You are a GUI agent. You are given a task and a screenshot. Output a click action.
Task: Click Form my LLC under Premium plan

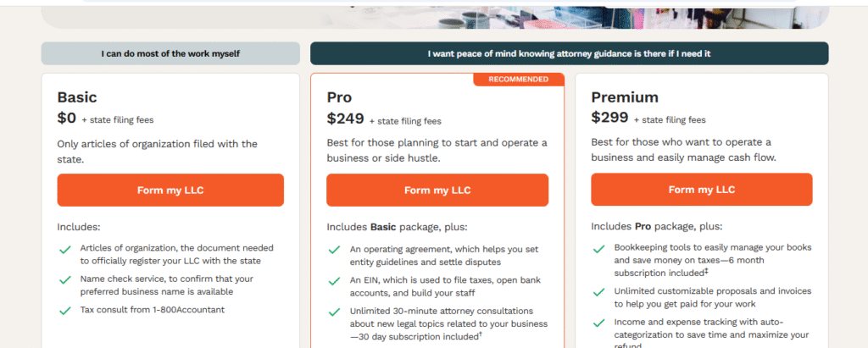701,190
